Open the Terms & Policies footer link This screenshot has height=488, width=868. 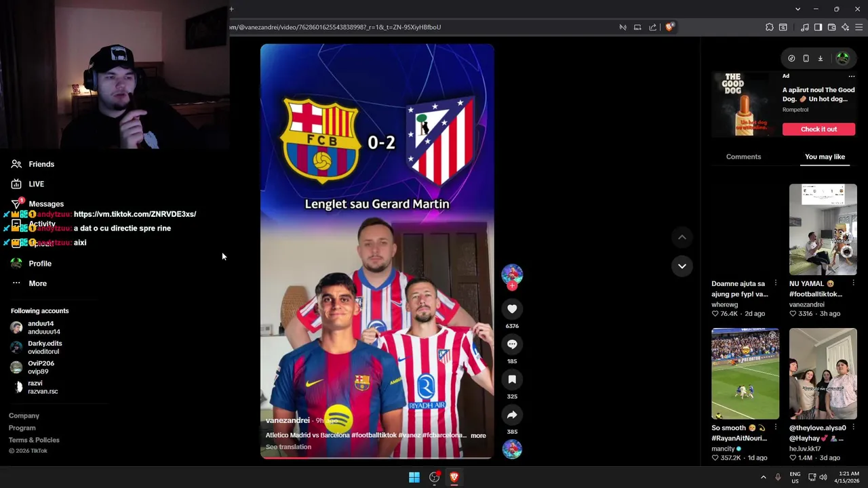[34, 440]
